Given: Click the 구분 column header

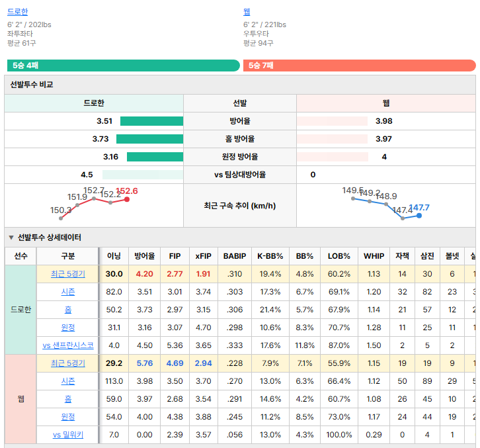Looking at the screenshot, I should point(68,256).
